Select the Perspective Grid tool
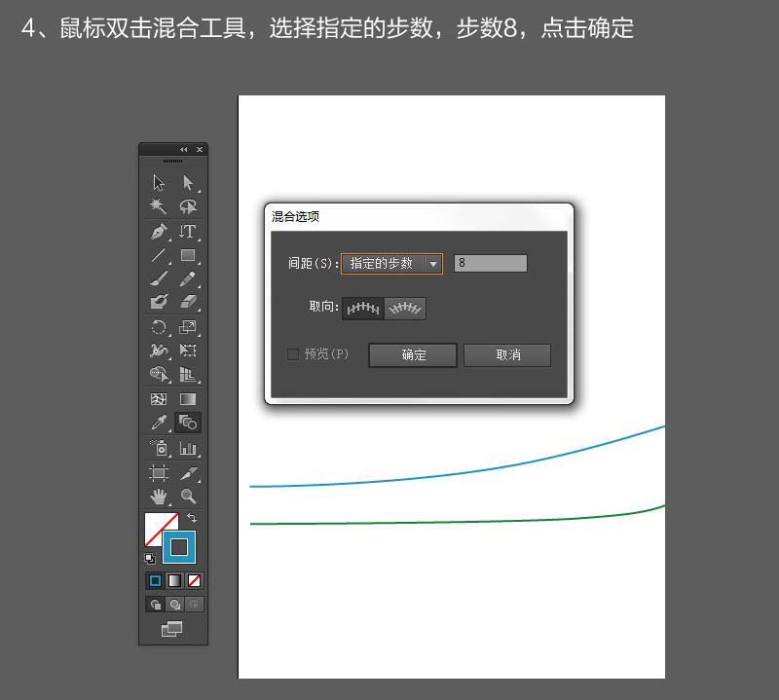This screenshot has width=779, height=700. click(x=188, y=374)
